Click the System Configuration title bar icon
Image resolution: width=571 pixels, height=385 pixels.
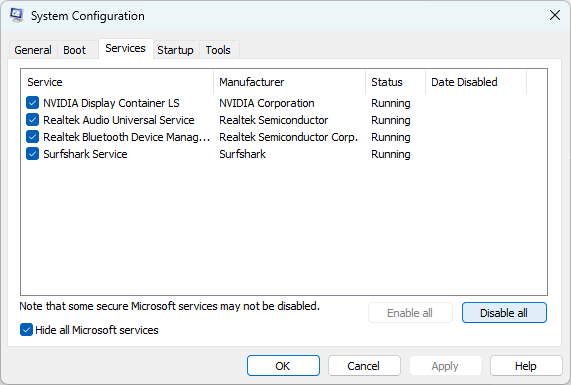17,15
